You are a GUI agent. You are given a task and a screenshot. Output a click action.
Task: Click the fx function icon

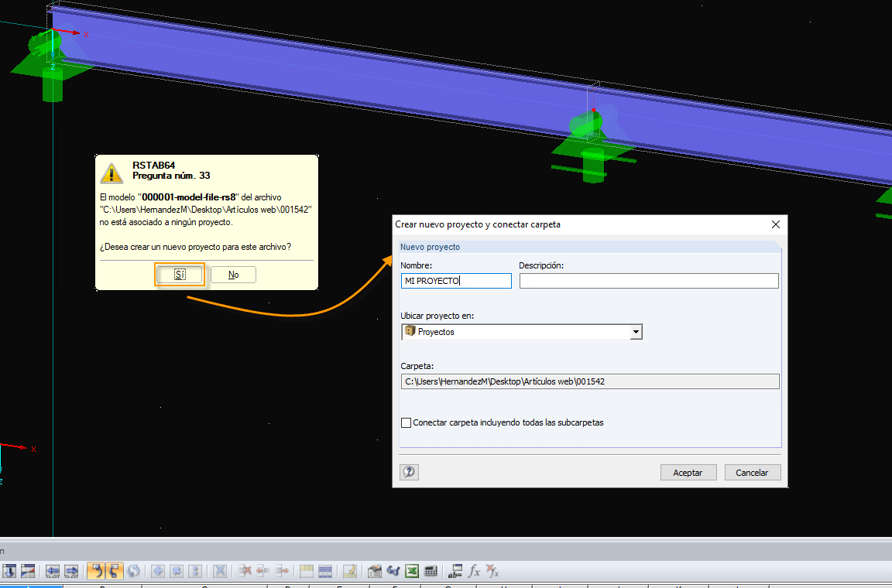473,570
